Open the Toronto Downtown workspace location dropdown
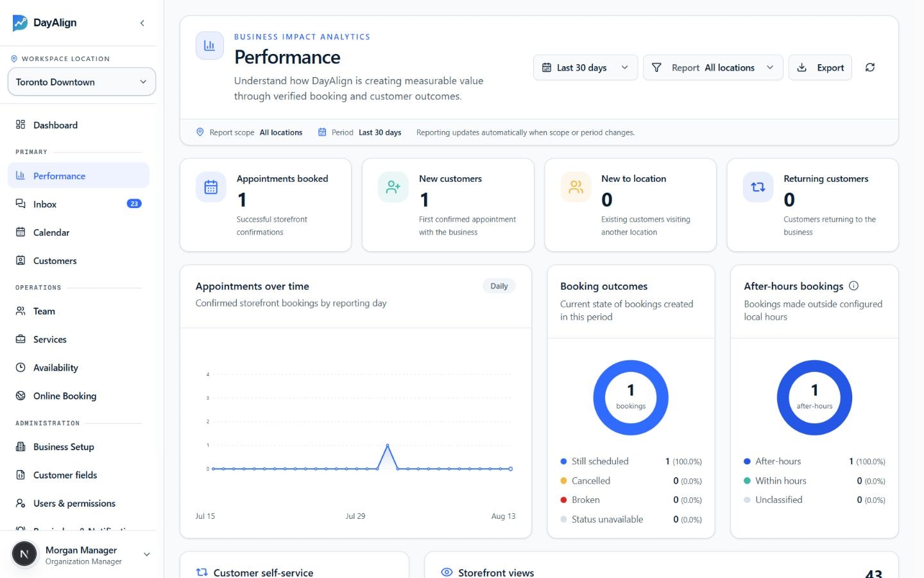 (81, 82)
